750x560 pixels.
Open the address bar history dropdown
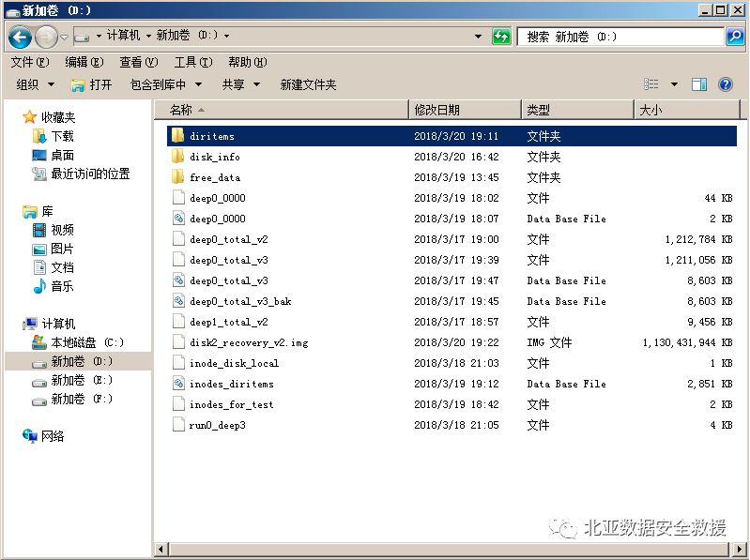(x=478, y=37)
